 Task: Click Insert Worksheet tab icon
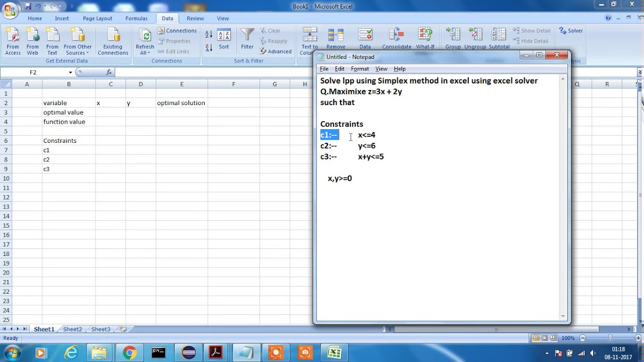(123, 329)
